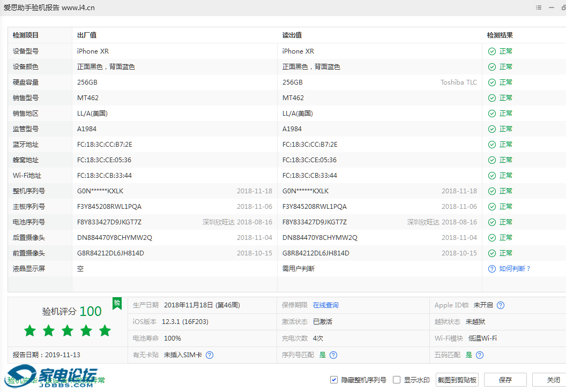Click check icon in 硬盘容量 row
Image resolution: width=566 pixels, height=392 pixels.
pos(491,82)
